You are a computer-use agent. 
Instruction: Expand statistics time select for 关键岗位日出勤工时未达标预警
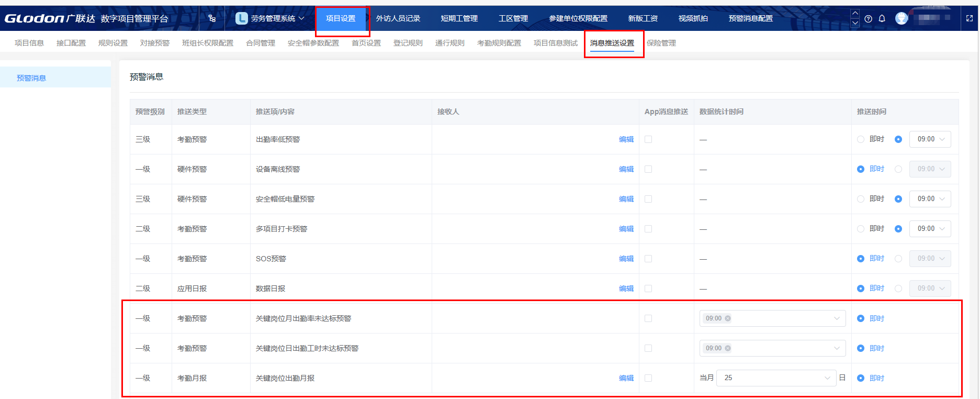pos(773,348)
